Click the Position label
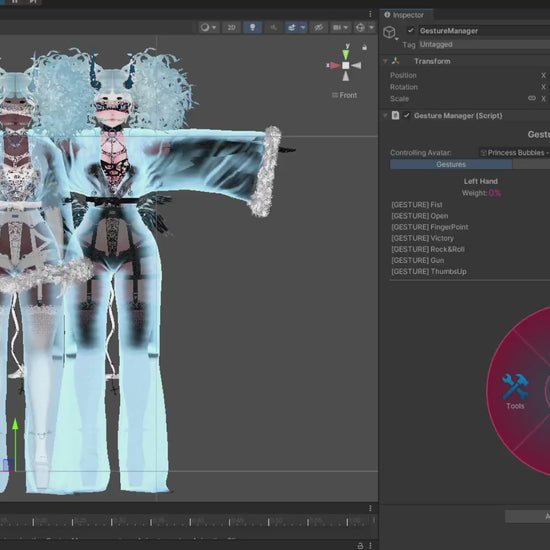This screenshot has width=550, height=550. click(x=403, y=75)
